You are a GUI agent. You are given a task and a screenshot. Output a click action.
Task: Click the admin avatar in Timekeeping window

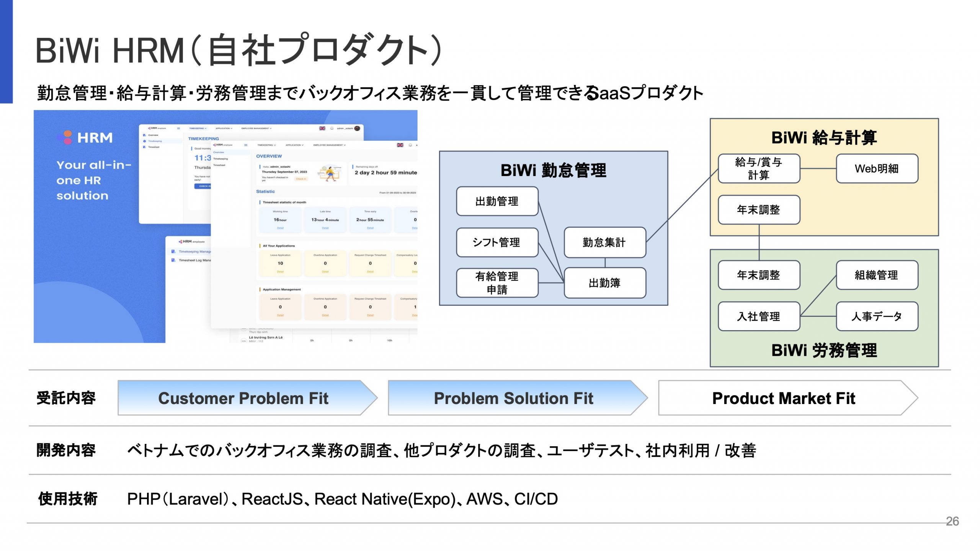point(357,129)
